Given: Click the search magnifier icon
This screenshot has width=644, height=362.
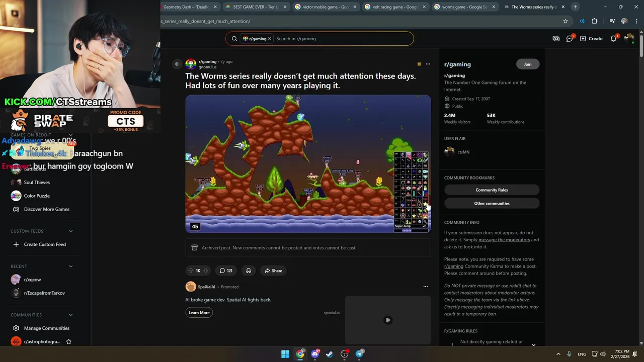Looking at the screenshot, I should pyautogui.click(x=234, y=38).
